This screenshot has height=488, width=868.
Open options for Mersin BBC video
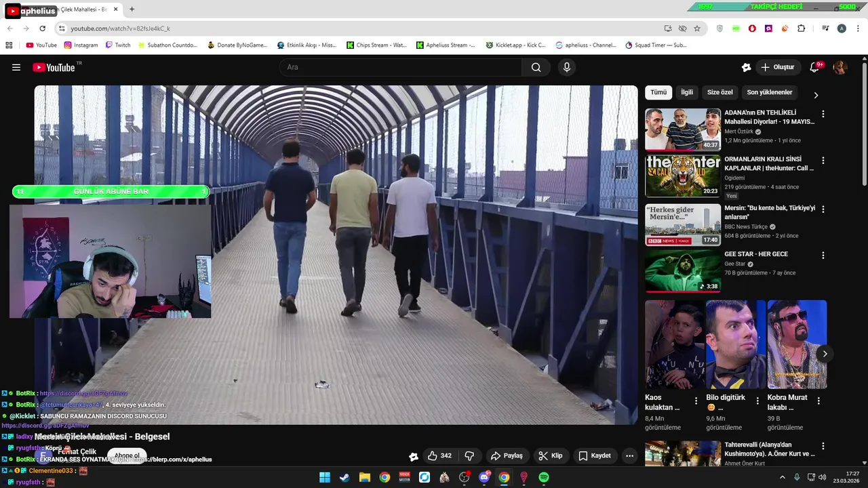(823, 209)
